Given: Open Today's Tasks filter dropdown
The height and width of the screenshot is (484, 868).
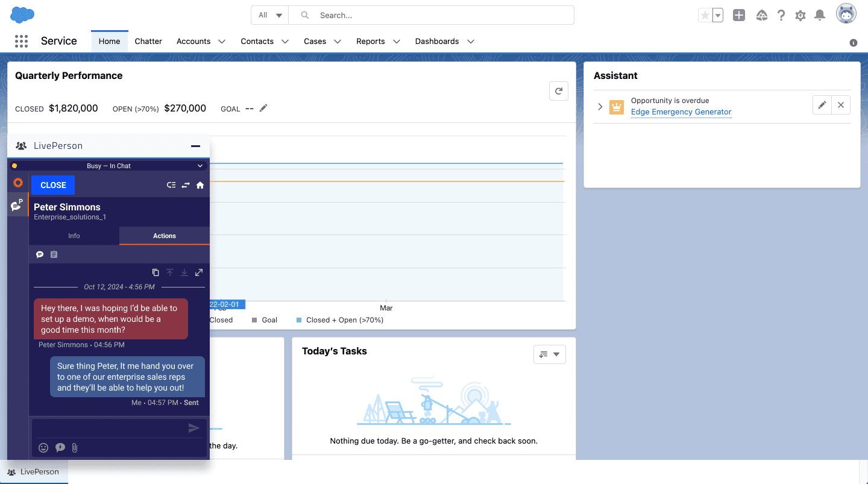Looking at the screenshot, I should pos(550,354).
